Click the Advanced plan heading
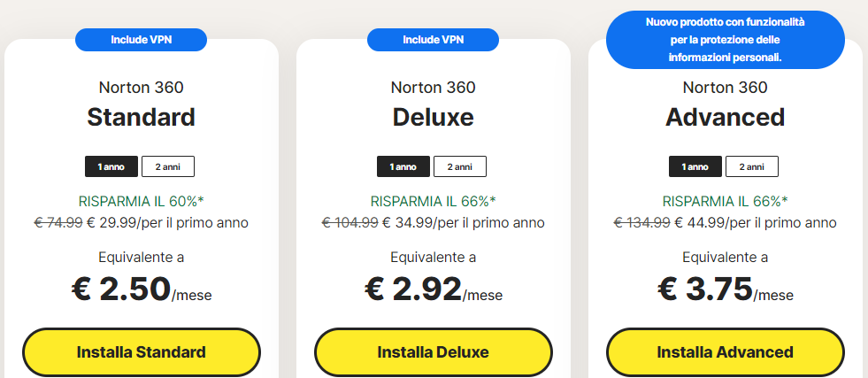The width and height of the screenshot is (868, 378). (726, 118)
